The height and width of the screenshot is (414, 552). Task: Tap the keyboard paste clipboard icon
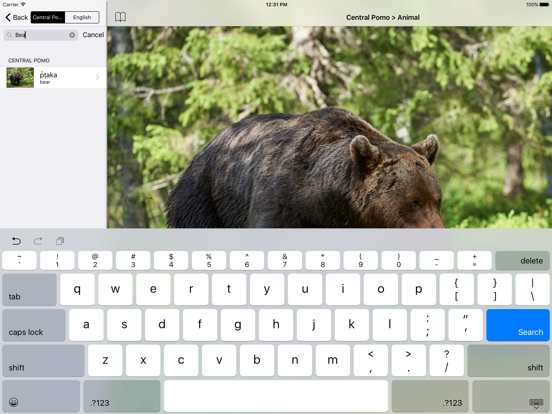click(x=60, y=241)
